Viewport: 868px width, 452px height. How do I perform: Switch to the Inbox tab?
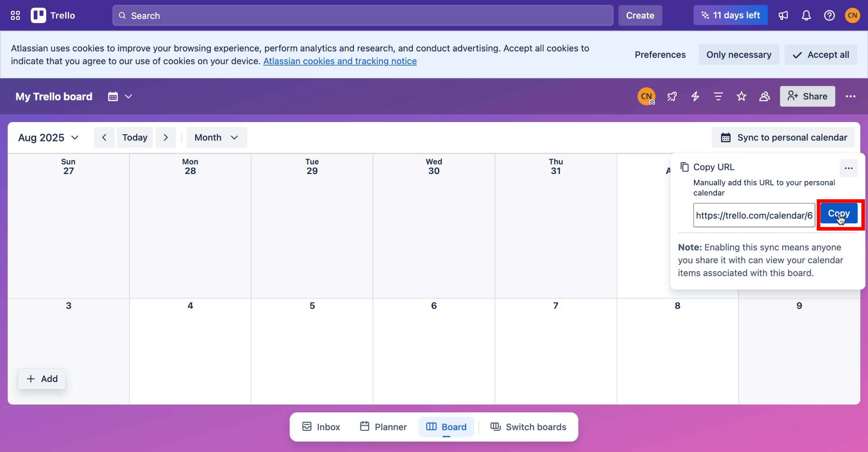pyautogui.click(x=321, y=426)
